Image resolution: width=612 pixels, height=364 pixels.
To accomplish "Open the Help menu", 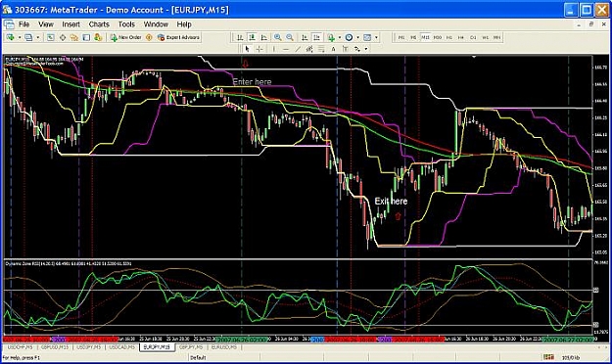I will tap(184, 24).
